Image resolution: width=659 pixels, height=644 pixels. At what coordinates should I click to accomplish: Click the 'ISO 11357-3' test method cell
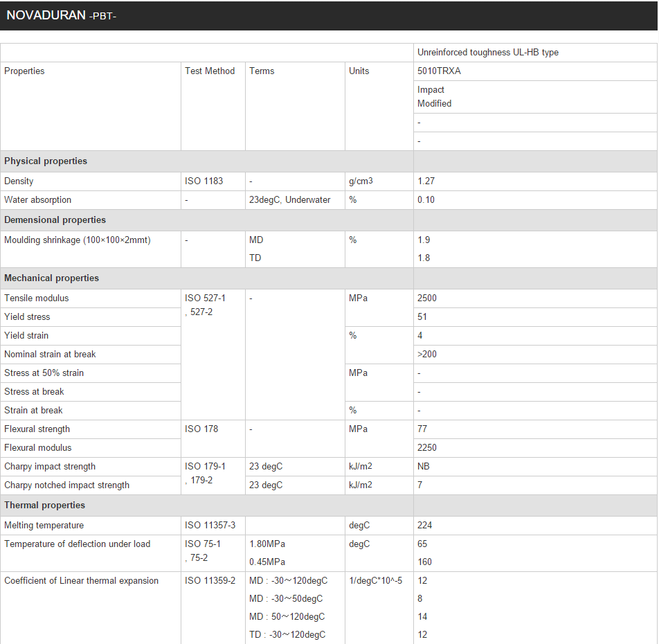tap(213, 526)
